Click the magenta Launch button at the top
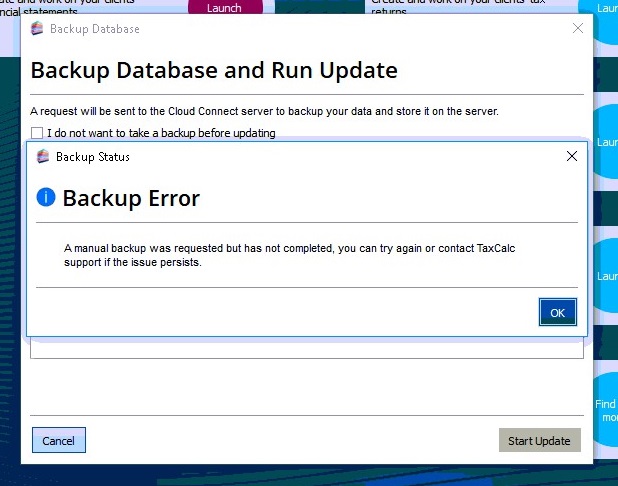 (224, 8)
